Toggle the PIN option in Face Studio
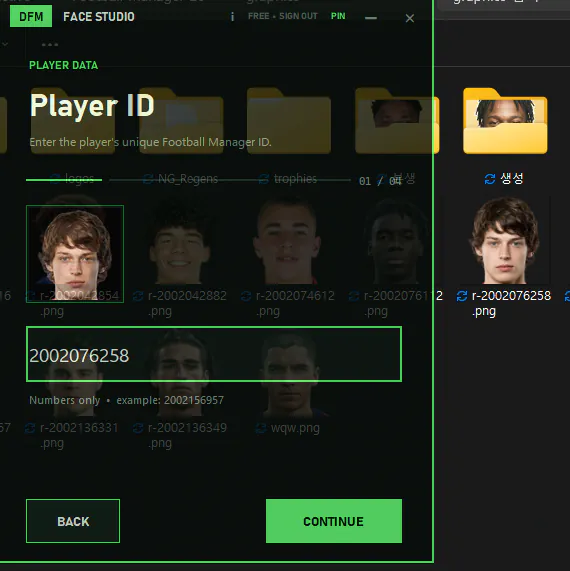 [338, 16]
